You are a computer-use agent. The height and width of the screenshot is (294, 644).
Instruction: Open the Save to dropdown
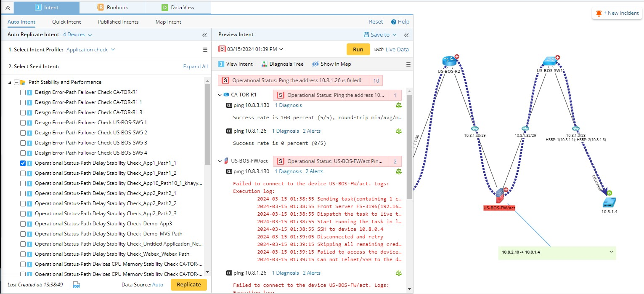coord(380,35)
